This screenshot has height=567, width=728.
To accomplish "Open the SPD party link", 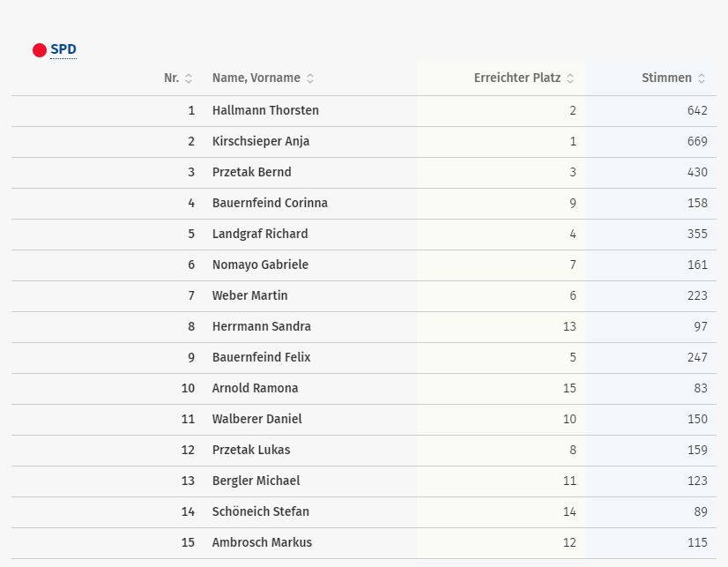I will pos(63,49).
